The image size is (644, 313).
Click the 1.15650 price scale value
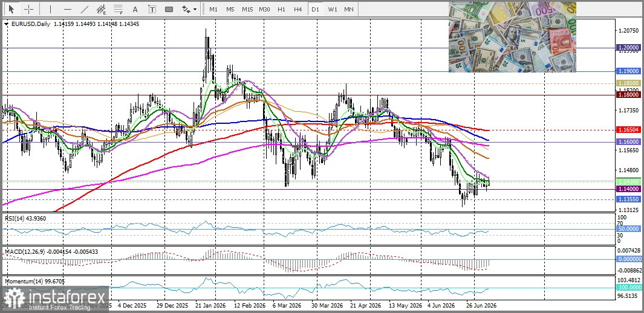point(629,150)
